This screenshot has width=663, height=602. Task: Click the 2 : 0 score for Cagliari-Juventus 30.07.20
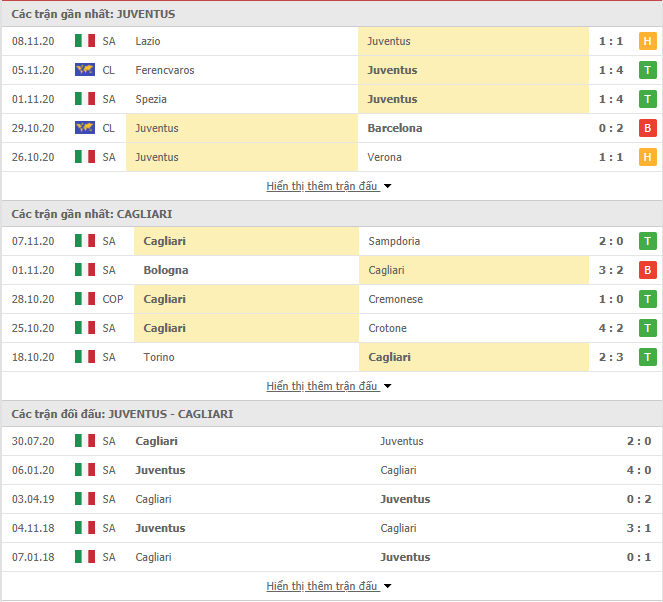point(638,441)
